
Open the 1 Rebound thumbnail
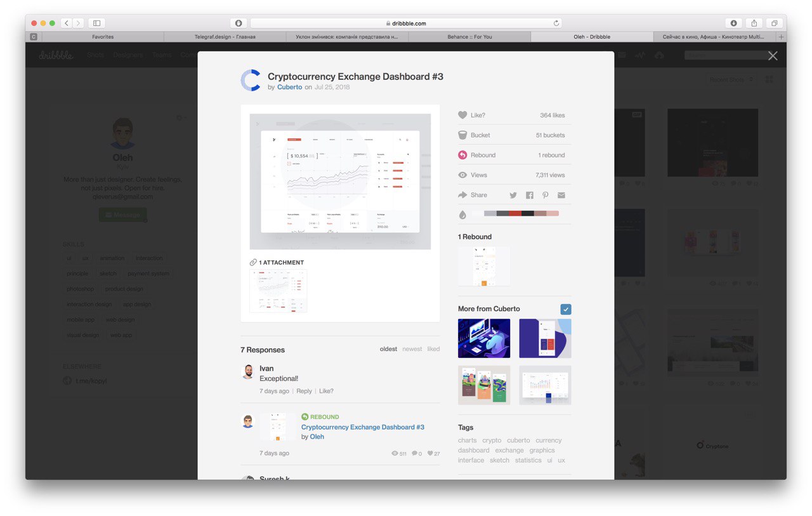(483, 267)
